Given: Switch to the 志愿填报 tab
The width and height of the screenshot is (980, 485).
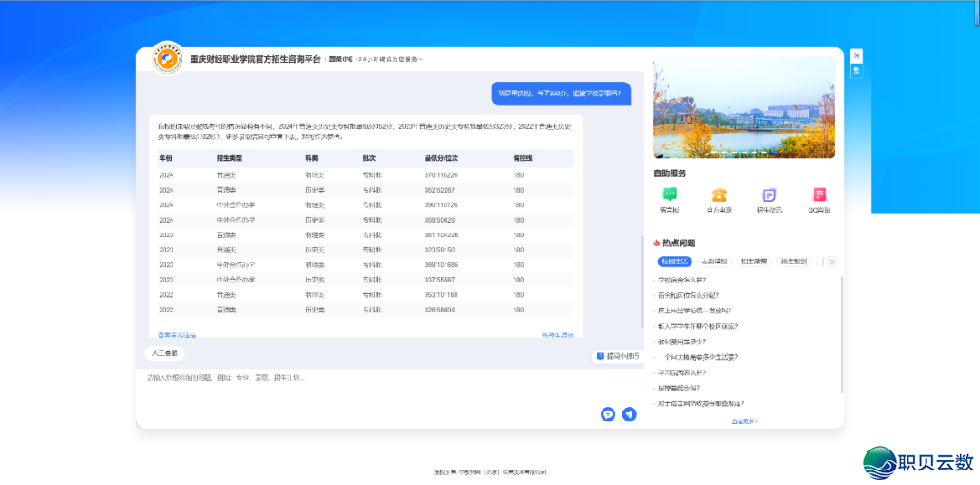Looking at the screenshot, I should tap(714, 262).
